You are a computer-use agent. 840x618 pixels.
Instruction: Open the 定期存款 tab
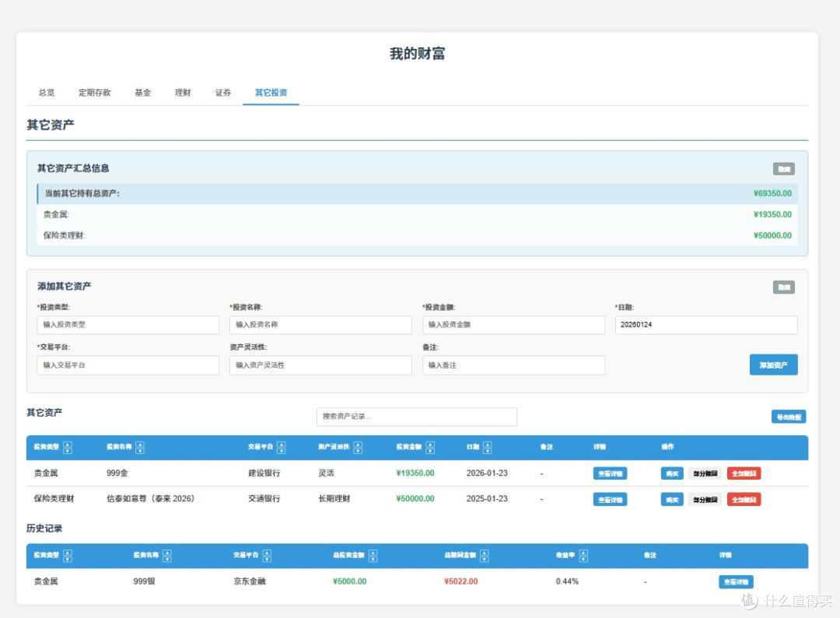tap(94, 93)
